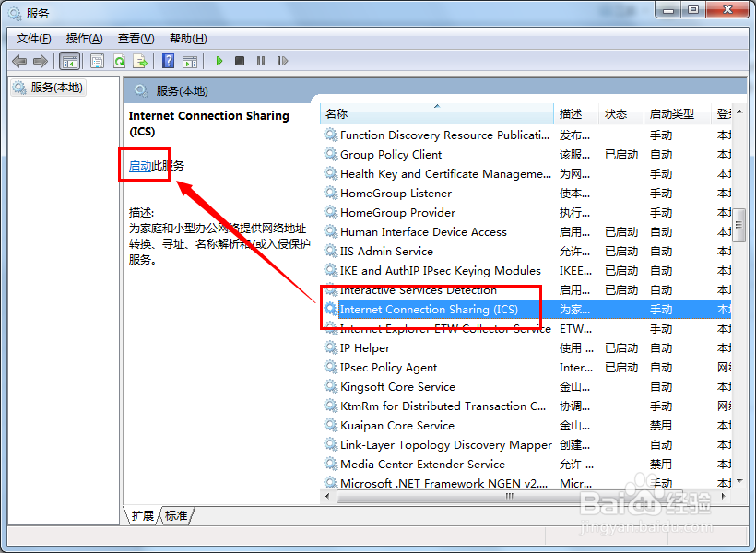
Task: Open the Help question-mark icon
Action: (169, 61)
